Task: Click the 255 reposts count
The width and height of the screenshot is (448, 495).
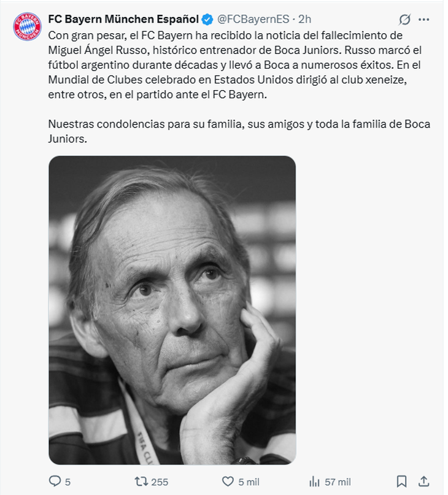Action: [x=160, y=482]
